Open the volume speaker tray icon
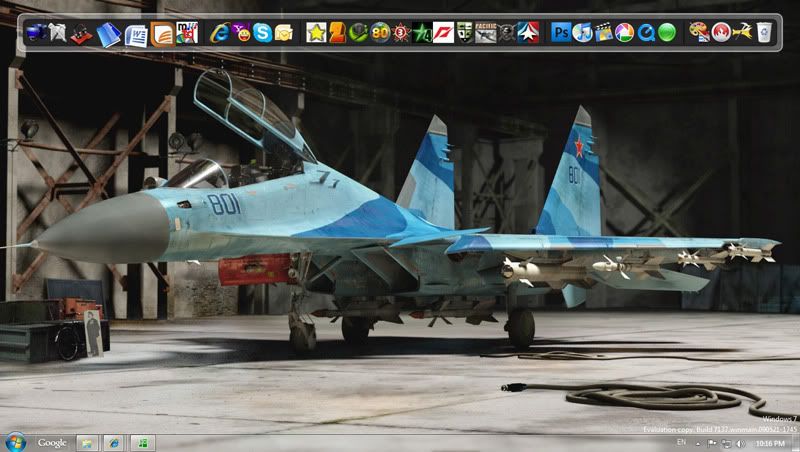Viewport: 800px width, 452px height. coord(741,443)
